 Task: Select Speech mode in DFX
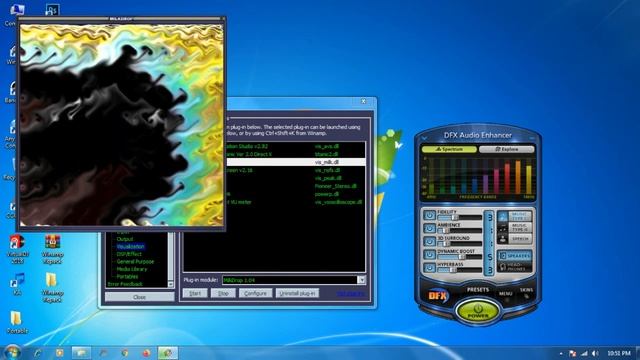(515, 239)
